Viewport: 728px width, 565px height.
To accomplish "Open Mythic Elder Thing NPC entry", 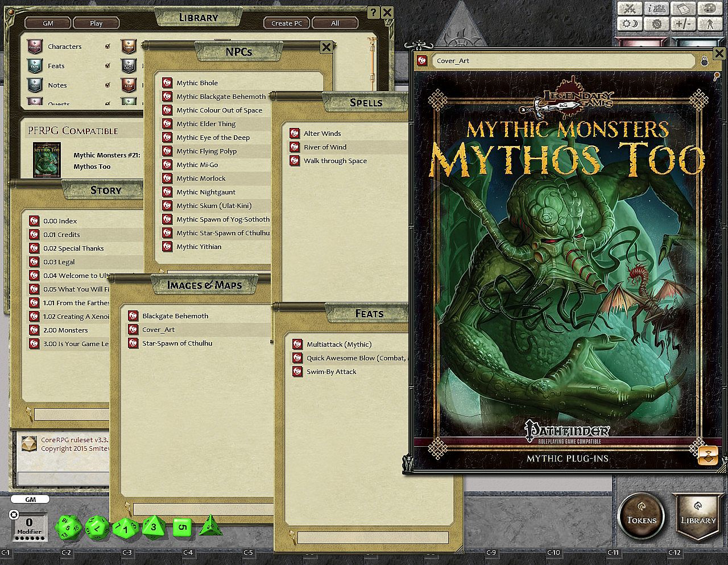I will point(206,124).
